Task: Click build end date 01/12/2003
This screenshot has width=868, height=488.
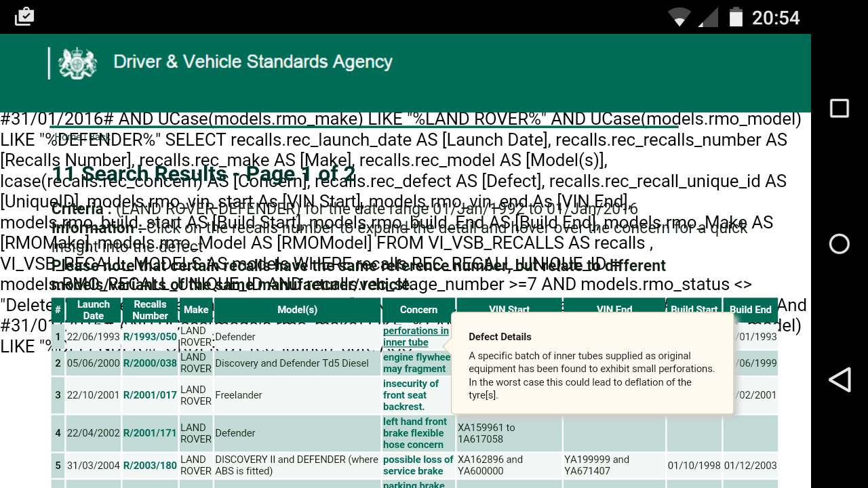Action: pyautogui.click(x=750, y=466)
